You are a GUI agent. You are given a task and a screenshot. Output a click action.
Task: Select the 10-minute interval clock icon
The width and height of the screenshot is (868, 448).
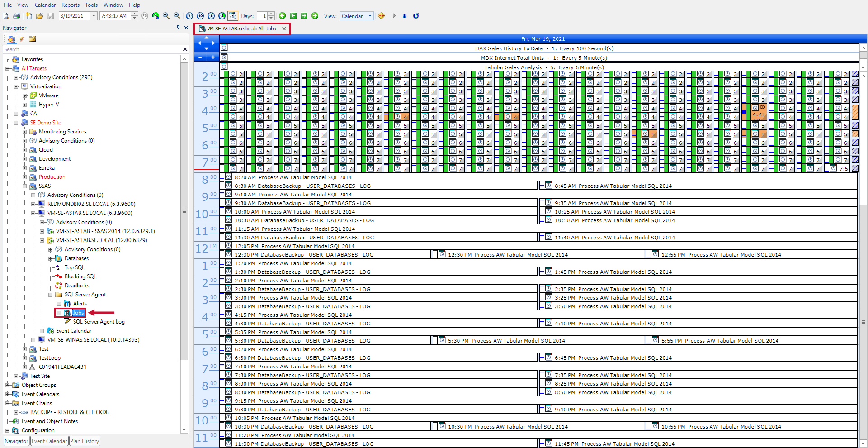tap(200, 16)
